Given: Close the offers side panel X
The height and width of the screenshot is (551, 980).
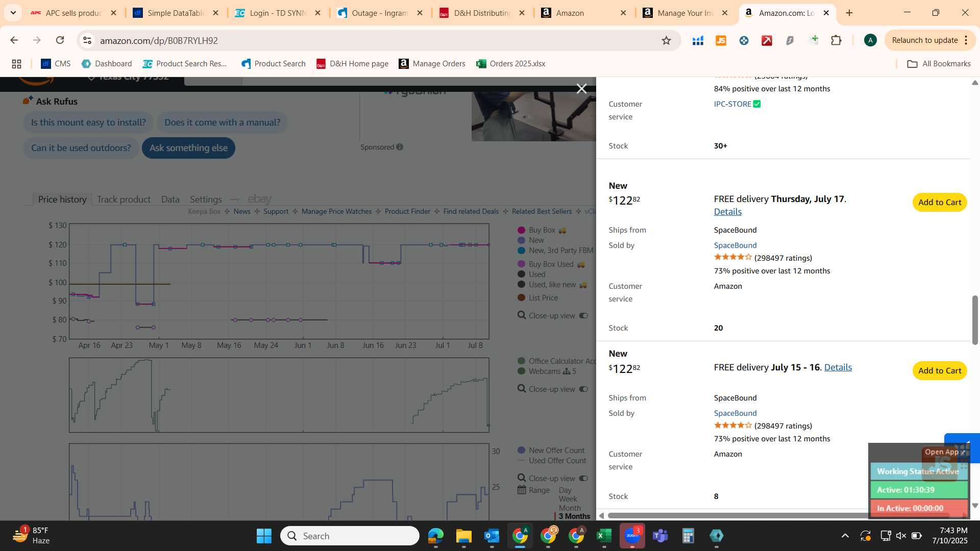Looking at the screenshot, I should coord(581,89).
